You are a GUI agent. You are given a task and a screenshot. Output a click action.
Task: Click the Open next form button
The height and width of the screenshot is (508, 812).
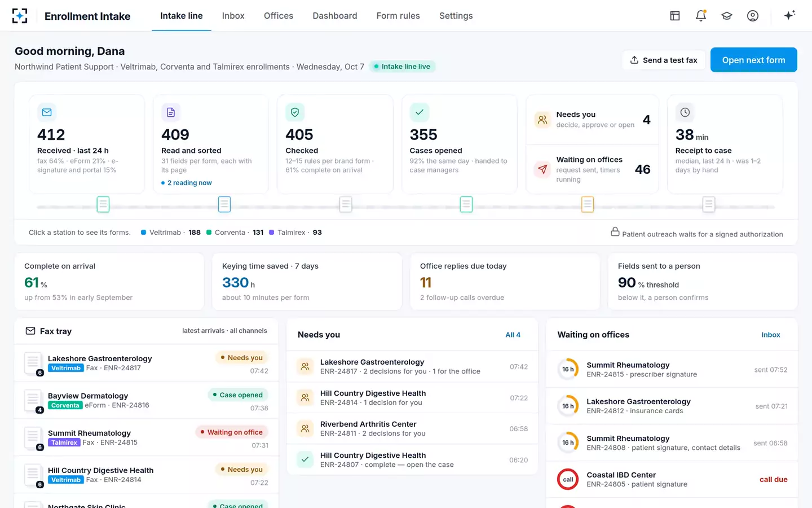tap(754, 60)
